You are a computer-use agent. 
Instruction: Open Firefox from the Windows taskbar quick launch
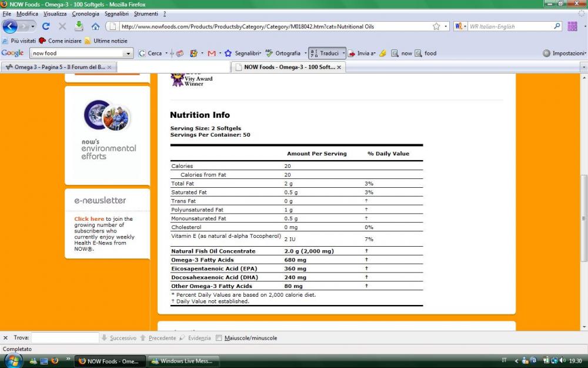(x=55, y=360)
